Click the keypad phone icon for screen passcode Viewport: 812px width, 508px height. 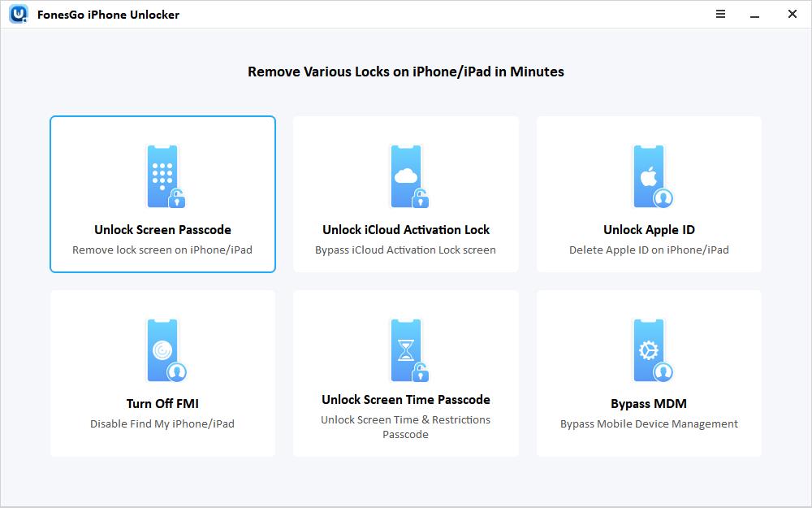coord(163,176)
